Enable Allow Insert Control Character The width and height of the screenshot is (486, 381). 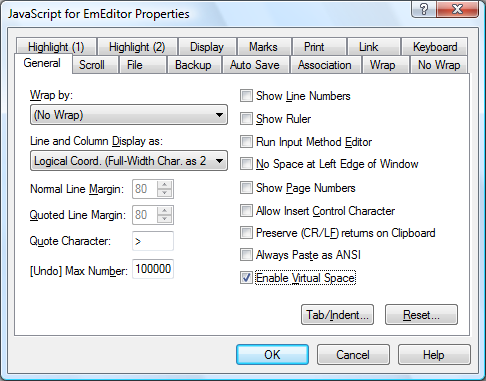tap(246, 211)
